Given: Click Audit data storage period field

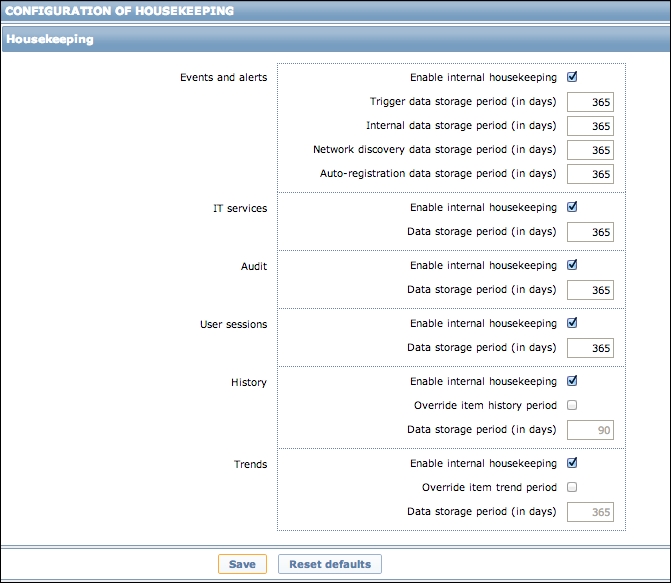Looking at the screenshot, I should tap(590, 290).
